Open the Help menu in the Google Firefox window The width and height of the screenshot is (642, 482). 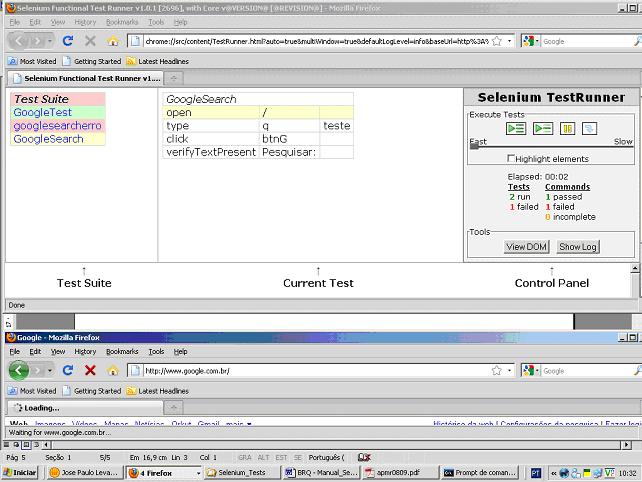(x=180, y=351)
